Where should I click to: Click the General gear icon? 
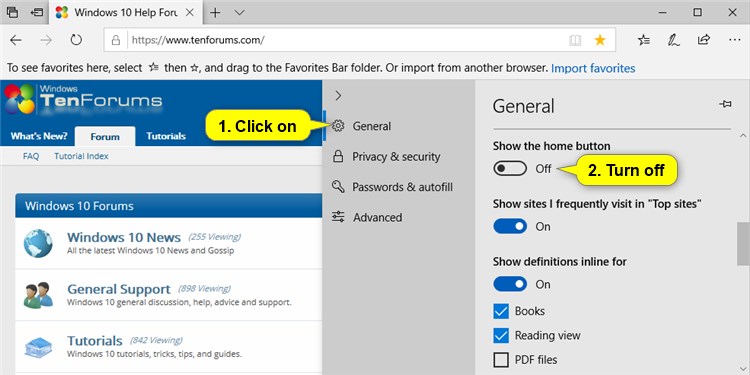tap(338, 126)
